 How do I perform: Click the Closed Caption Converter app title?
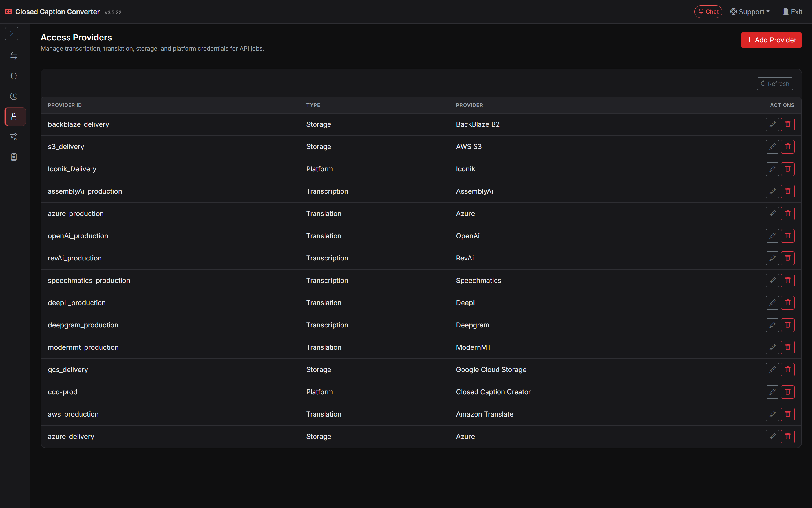[x=58, y=12]
